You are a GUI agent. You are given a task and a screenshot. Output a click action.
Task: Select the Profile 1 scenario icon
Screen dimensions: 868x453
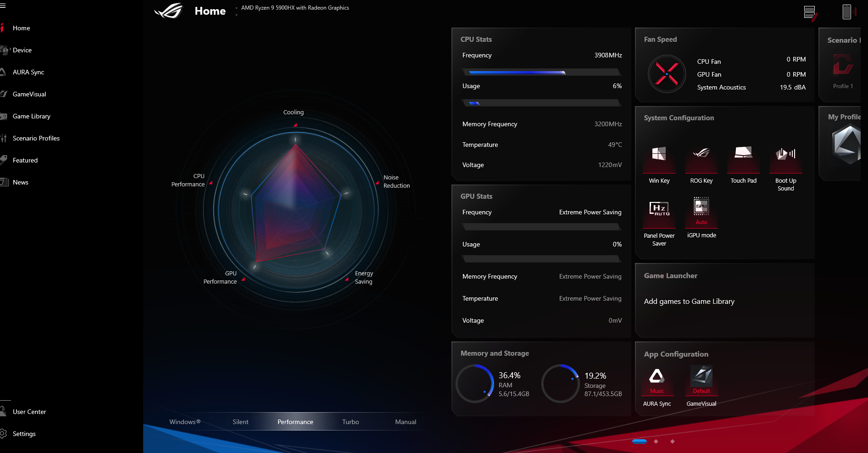[843, 64]
